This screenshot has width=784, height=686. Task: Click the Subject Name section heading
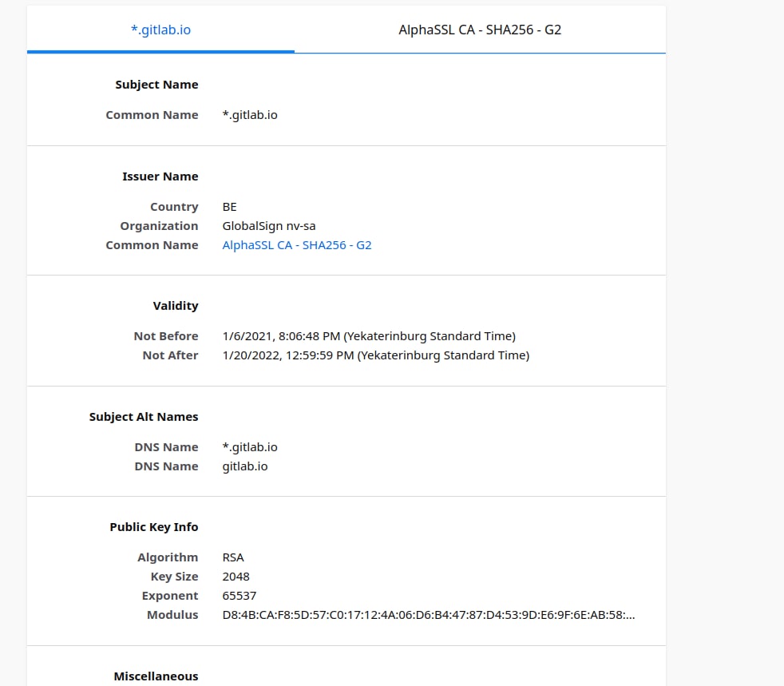156,85
